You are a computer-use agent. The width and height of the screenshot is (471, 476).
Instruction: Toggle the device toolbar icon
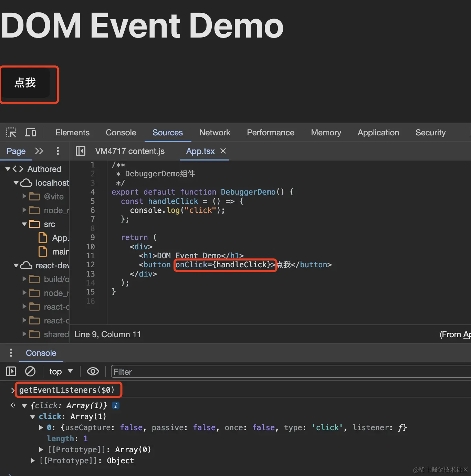tap(31, 133)
